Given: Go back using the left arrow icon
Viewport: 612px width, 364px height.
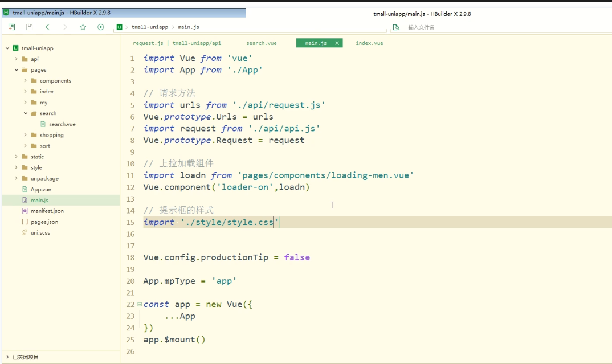Looking at the screenshot, I should click(x=47, y=27).
